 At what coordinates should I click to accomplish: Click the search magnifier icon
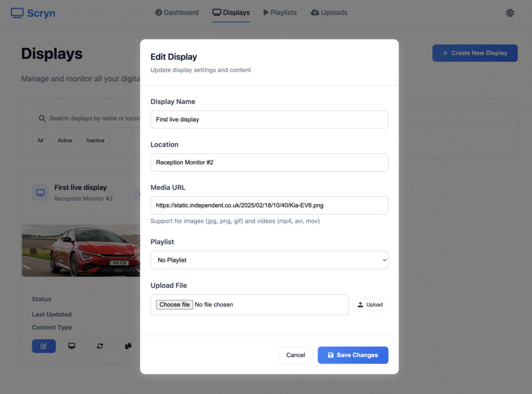pyautogui.click(x=42, y=119)
